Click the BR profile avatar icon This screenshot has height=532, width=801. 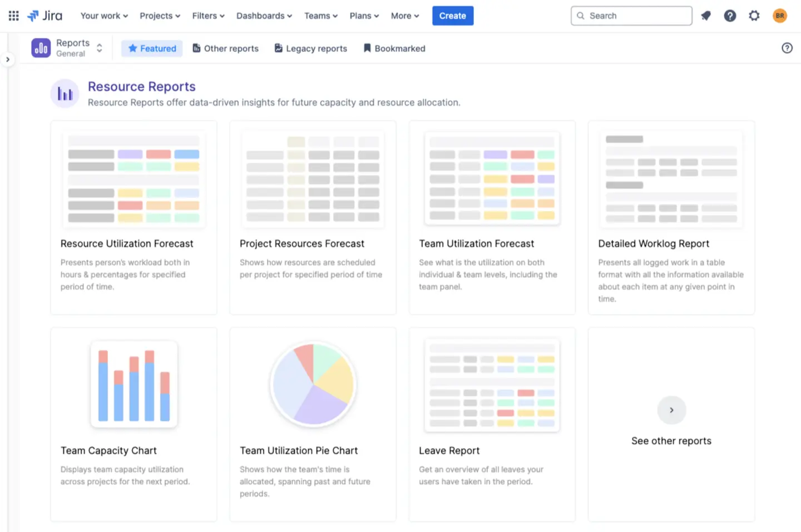coord(779,16)
